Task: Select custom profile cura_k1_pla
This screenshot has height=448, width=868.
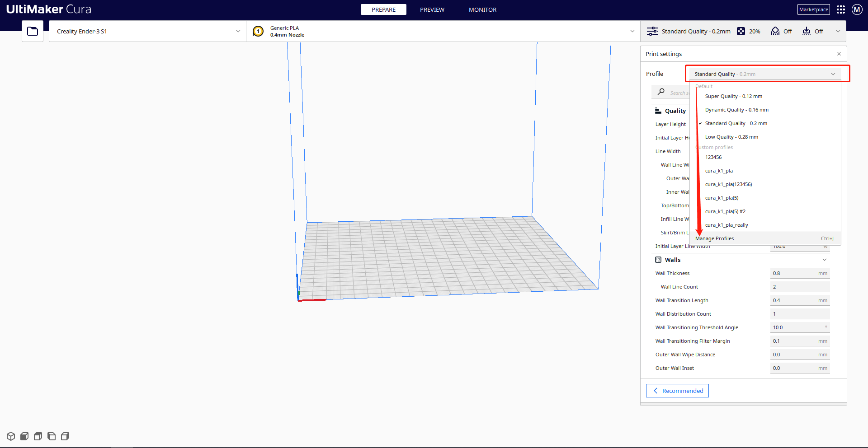Action: pos(765,171)
